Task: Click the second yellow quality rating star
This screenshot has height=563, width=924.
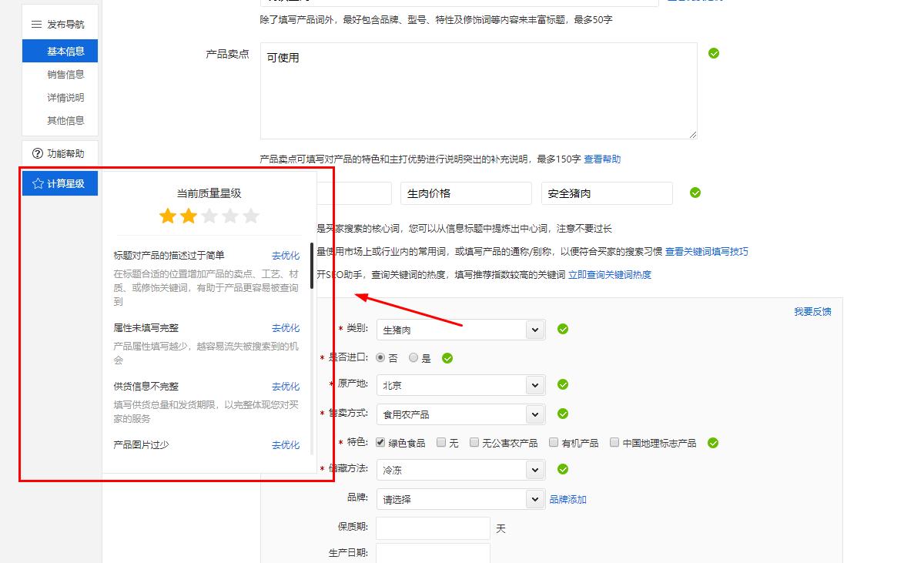Action: tap(188, 216)
